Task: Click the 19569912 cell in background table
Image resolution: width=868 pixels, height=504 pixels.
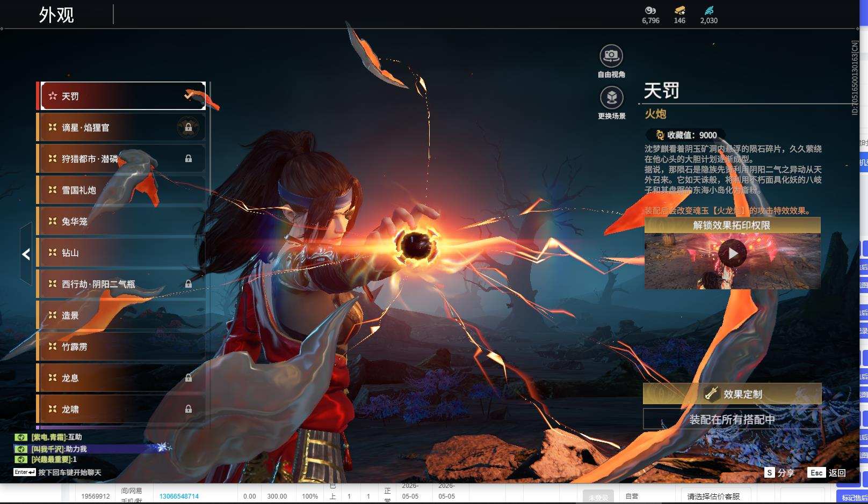Action: [96, 496]
